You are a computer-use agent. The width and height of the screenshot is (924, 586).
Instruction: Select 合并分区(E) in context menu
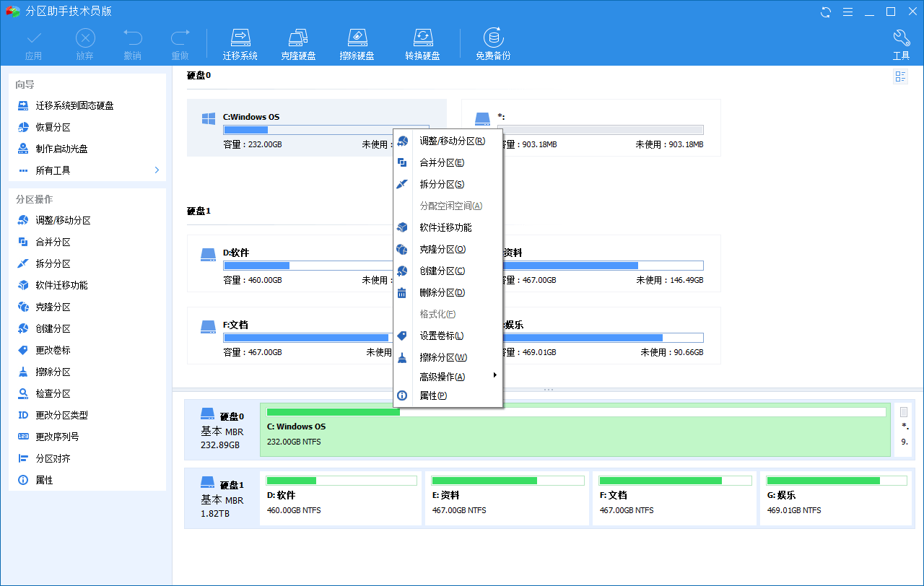click(448, 162)
